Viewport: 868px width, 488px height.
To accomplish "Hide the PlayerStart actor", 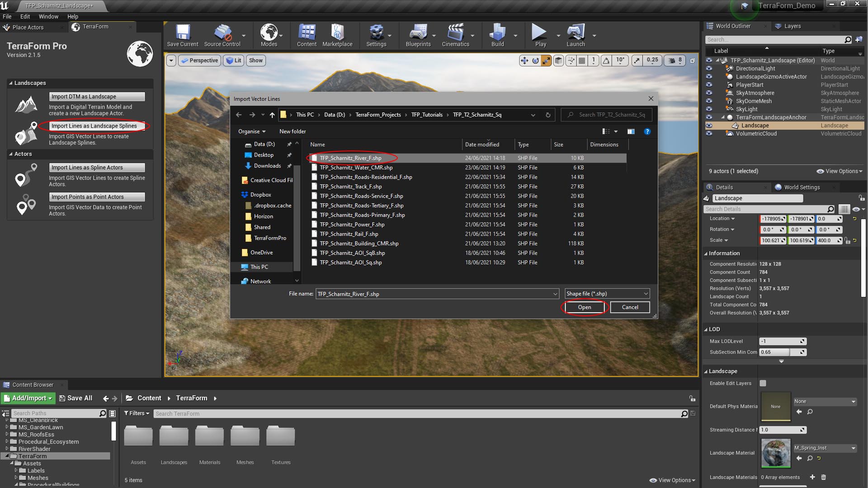I will pos(709,85).
